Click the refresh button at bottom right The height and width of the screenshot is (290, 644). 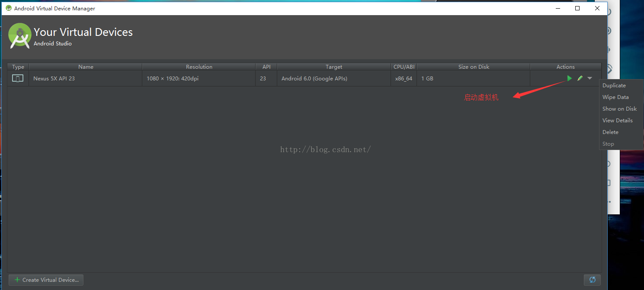592,280
